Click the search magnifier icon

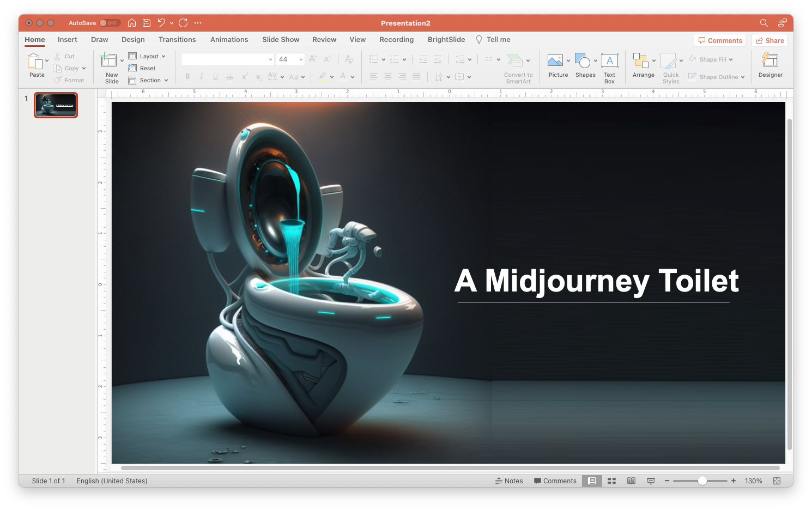pos(764,23)
